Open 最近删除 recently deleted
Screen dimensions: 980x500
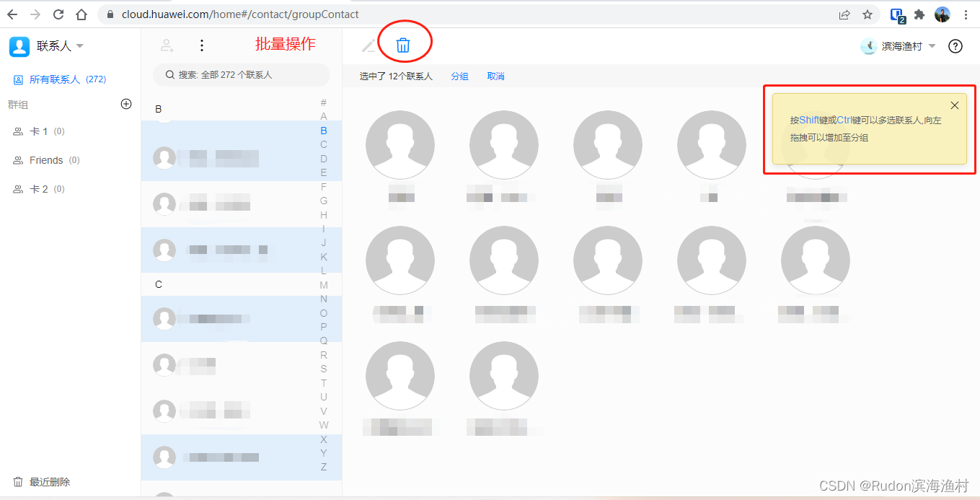(x=42, y=482)
